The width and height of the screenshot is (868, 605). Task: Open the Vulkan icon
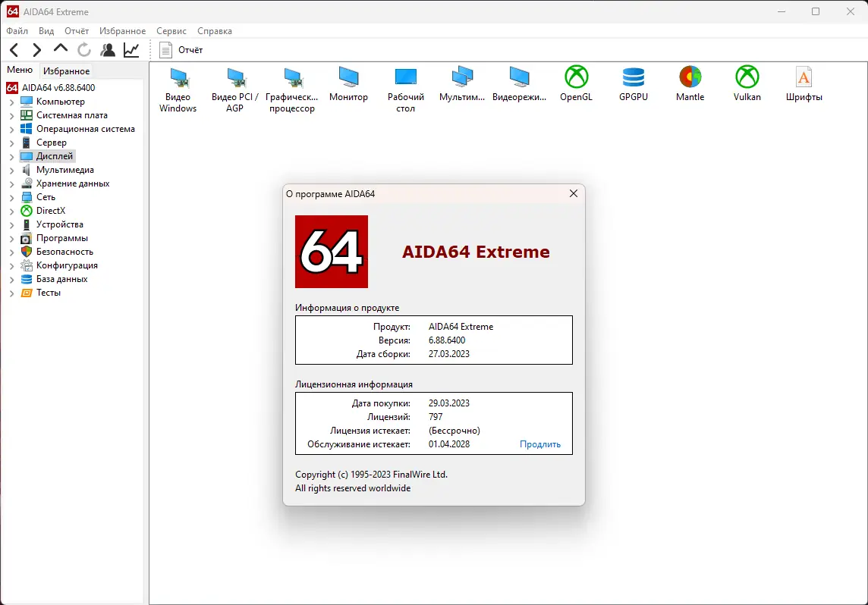pyautogui.click(x=747, y=84)
